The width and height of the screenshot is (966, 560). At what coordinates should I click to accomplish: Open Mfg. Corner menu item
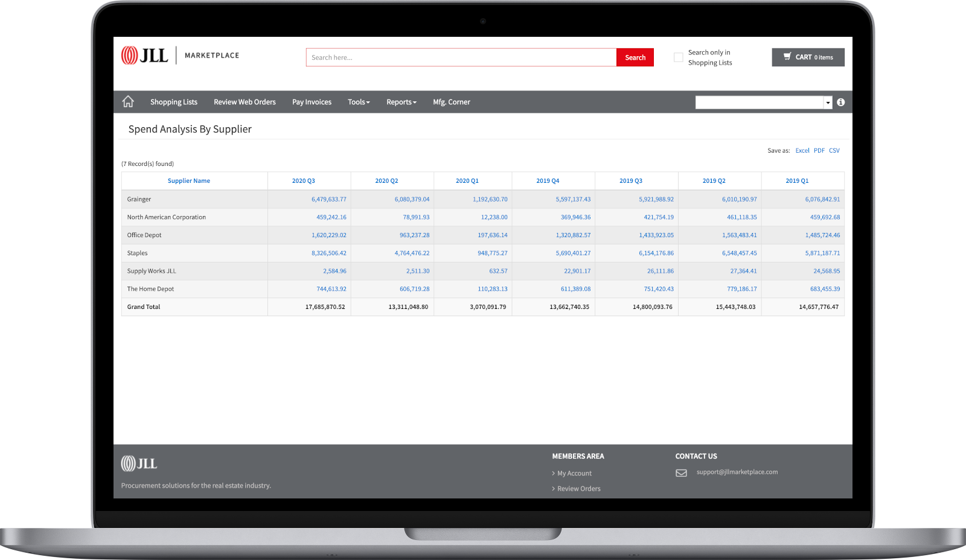[452, 102]
